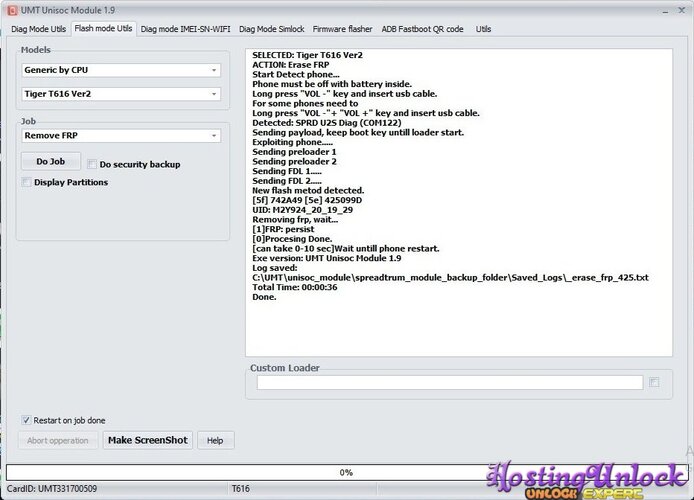The width and height of the screenshot is (694, 500).
Task: Open the Help button
Action: 215,441
